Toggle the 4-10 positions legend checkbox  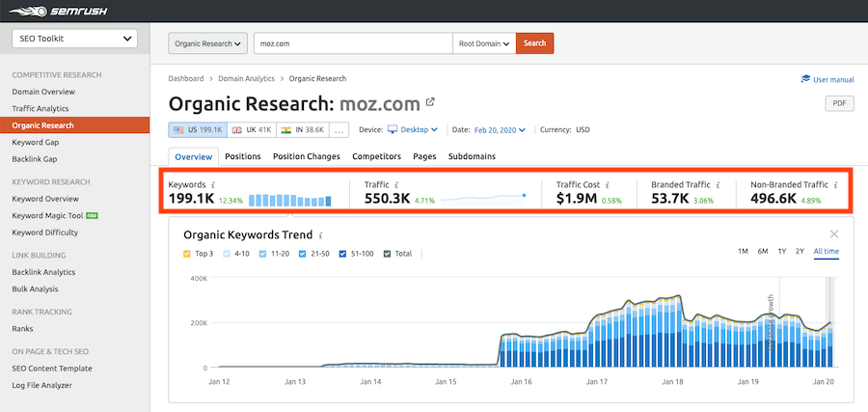[228, 254]
